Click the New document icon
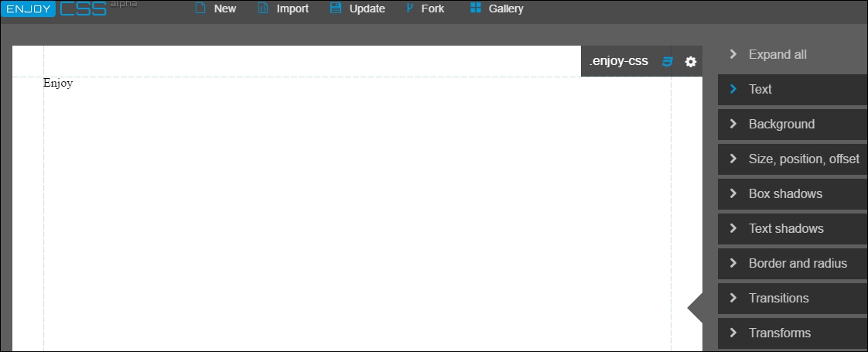 click(x=200, y=9)
